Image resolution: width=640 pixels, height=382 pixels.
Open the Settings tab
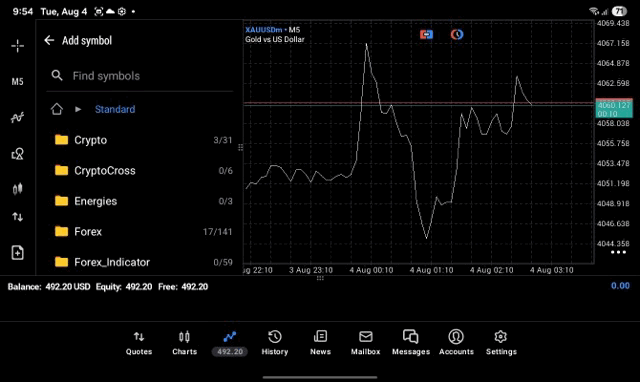point(501,343)
